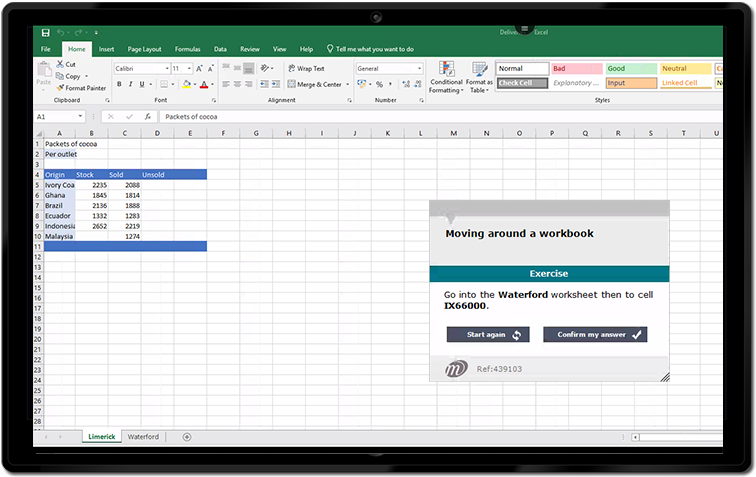The height and width of the screenshot is (477, 756).
Task: Toggle Underline formatting
Action: pyautogui.click(x=144, y=85)
